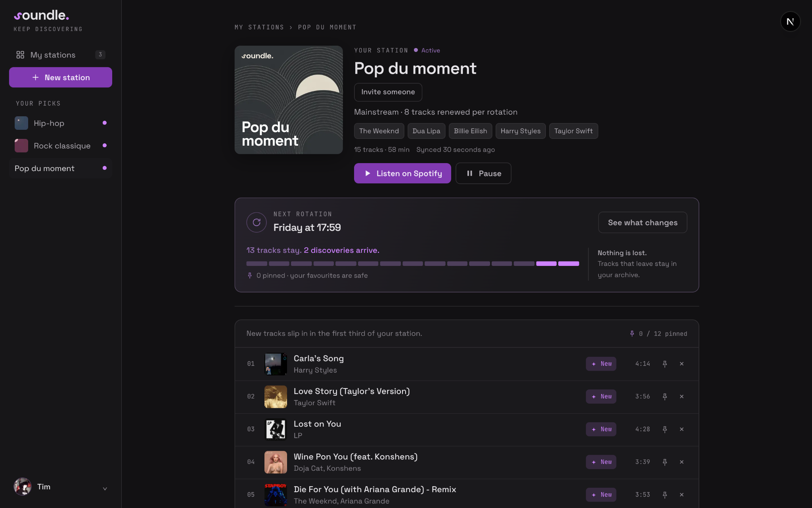Click Lost on You album thumbnail

tap(276, 429)
